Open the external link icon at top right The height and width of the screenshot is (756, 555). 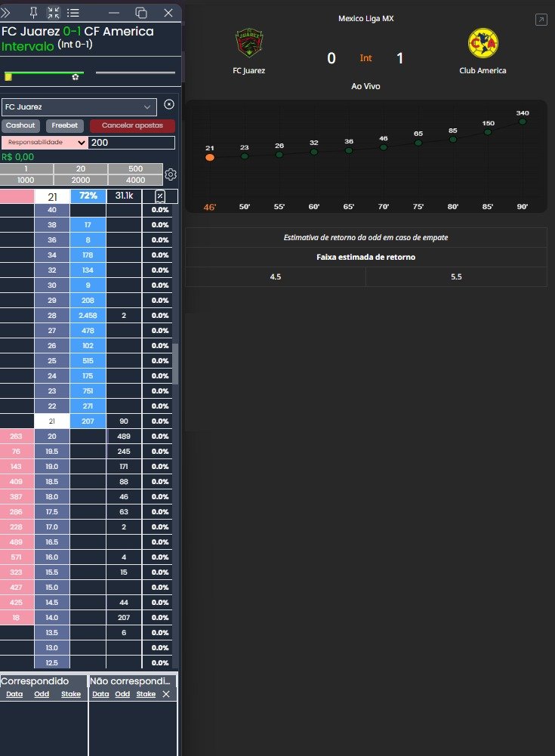click(x=541, y=20)
